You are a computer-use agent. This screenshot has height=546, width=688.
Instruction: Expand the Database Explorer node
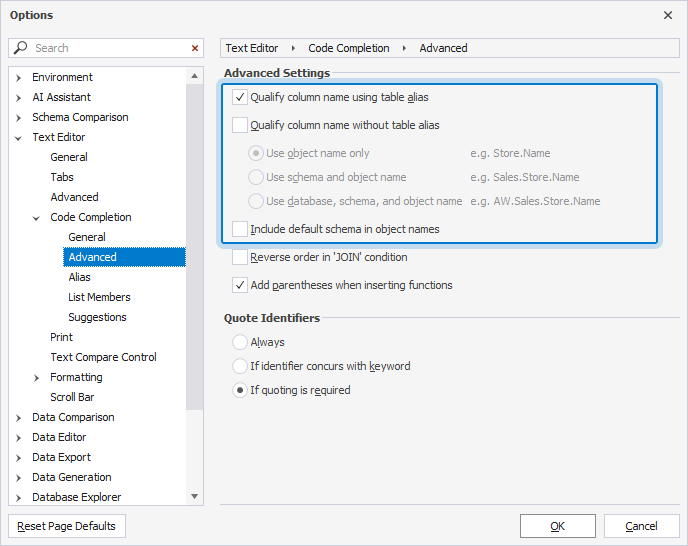point(18,498)
